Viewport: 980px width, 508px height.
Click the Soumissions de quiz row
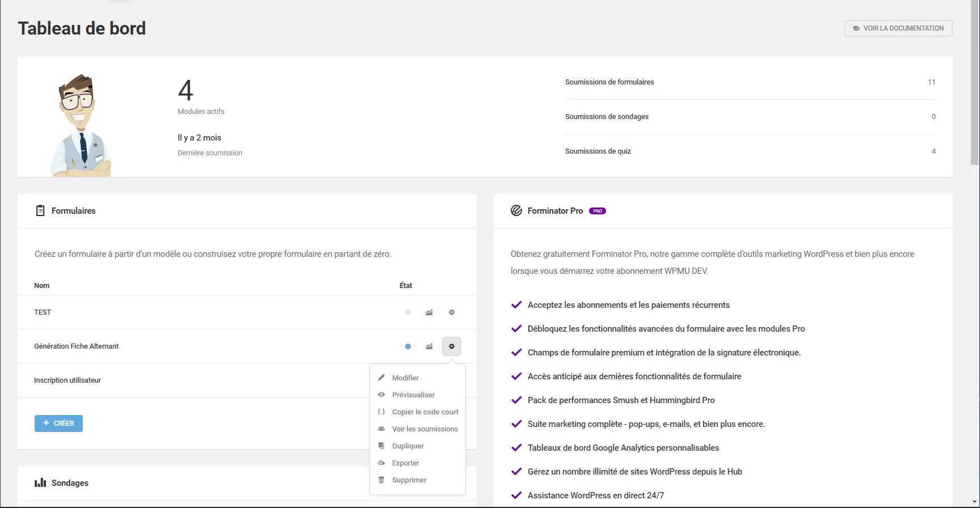pyautogui.click(x=750, y=151)
